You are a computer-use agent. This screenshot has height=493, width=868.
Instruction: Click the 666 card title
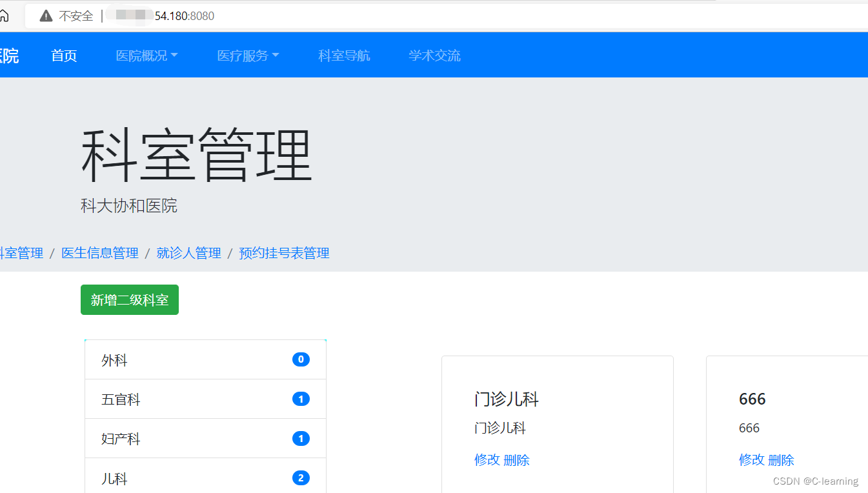(752, 399)
